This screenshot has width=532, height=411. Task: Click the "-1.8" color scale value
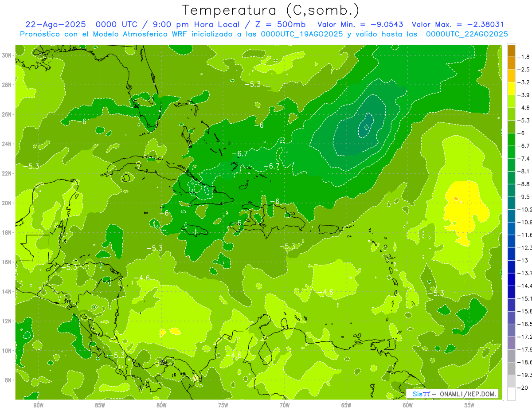[524, 57]
